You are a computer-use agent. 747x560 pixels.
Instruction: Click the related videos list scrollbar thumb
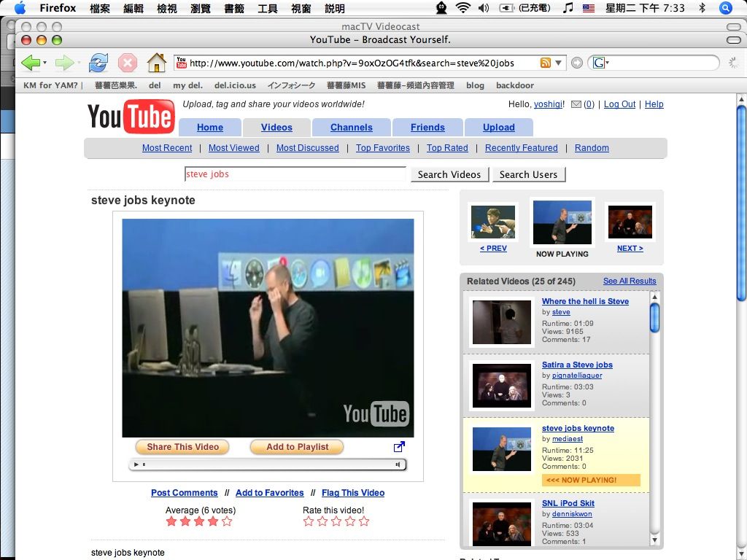[654, 317]
